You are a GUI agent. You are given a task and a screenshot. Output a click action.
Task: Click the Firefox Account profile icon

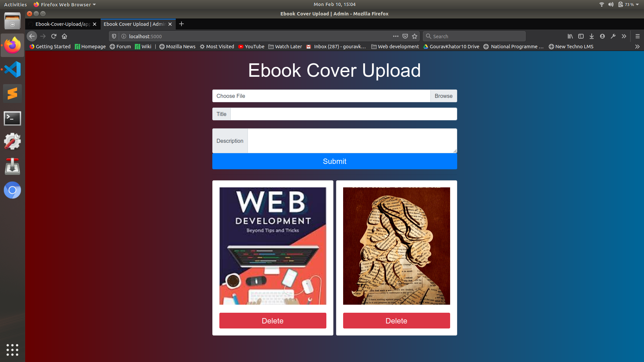(602, 36)
